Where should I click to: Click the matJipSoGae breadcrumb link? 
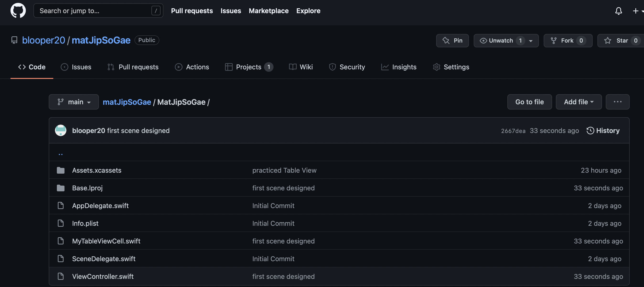coord(127,102)
